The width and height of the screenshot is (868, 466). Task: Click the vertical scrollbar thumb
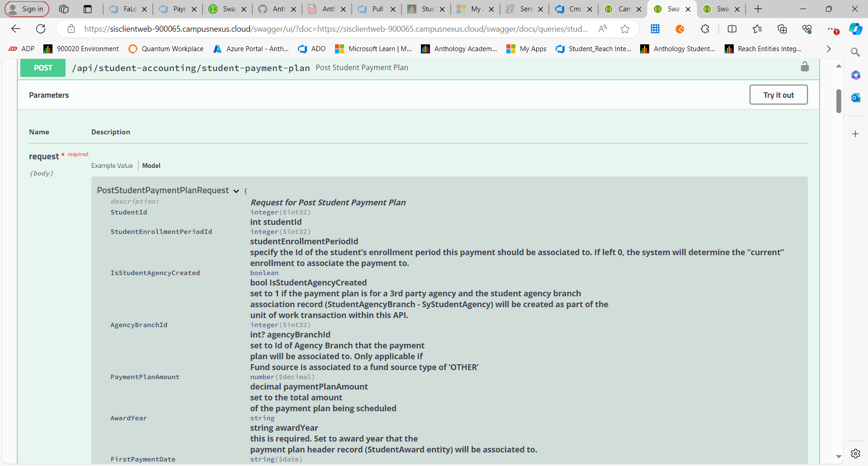pos(839,101)
